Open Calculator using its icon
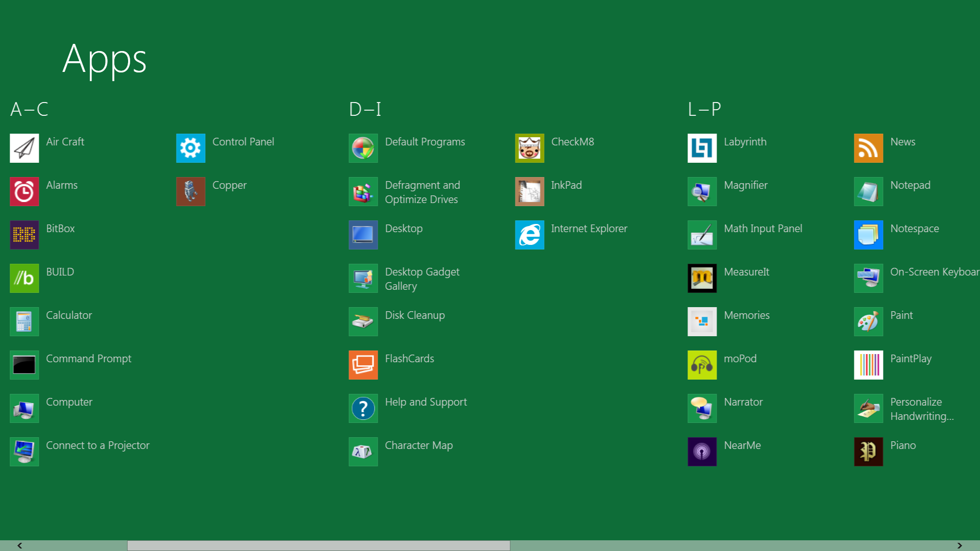 point(24,321)
